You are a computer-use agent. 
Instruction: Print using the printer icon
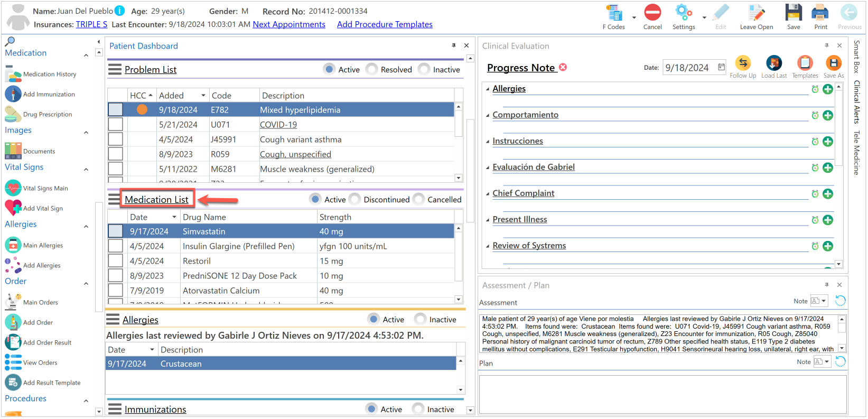coord(820,13)
